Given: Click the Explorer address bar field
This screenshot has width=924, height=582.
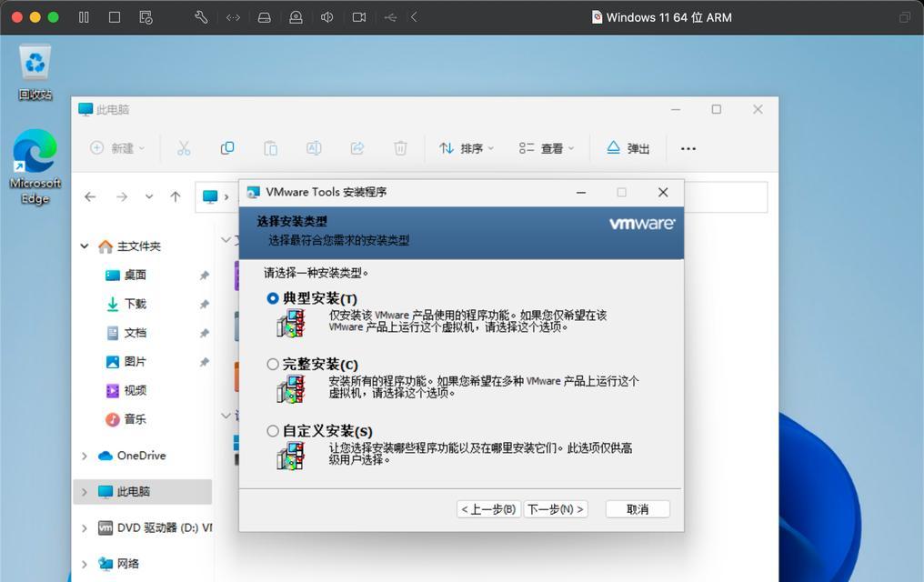Looking at the screenshot, I should 481,196.
